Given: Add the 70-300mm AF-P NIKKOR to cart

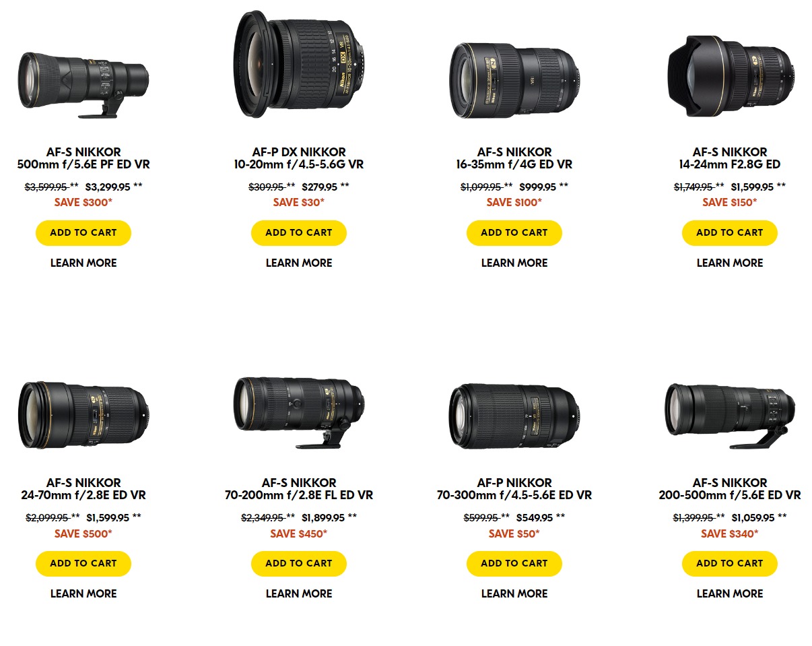Looking at the screenshot, I should coord(514,563).
